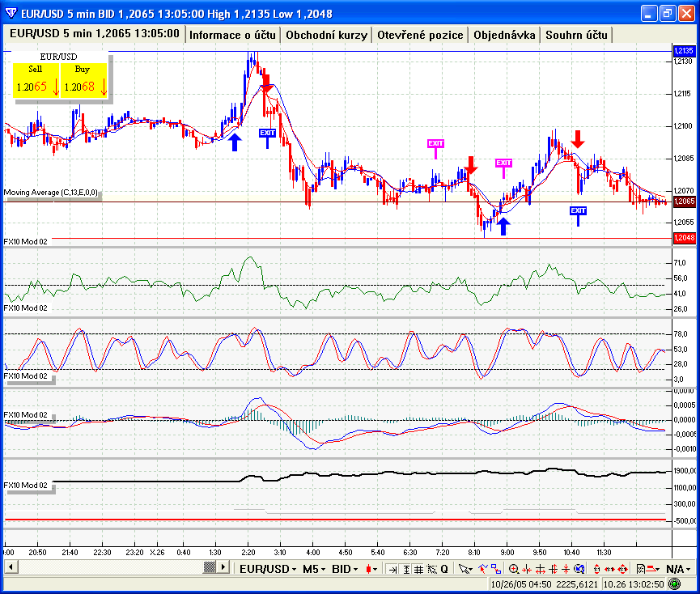The height and width of the screenshot is (594, 700).
Task: Click the application logo icon in title bar
Action: (11, 14)
